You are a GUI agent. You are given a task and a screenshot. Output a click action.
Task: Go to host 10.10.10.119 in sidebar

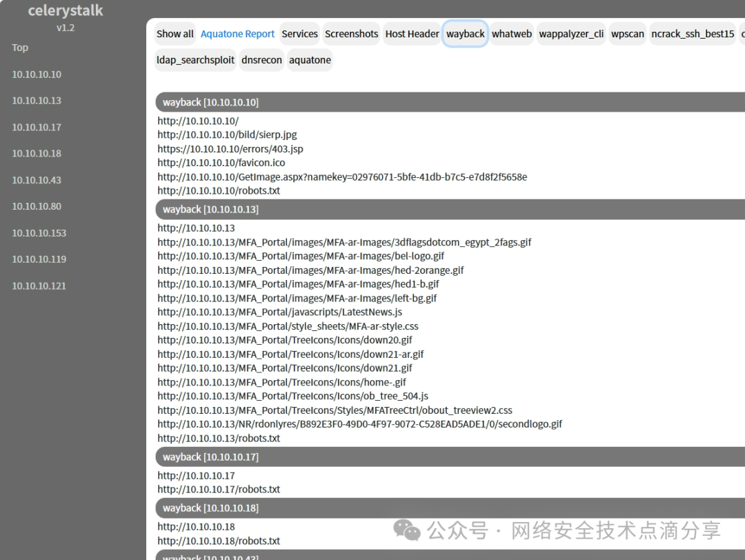[39, 259]
